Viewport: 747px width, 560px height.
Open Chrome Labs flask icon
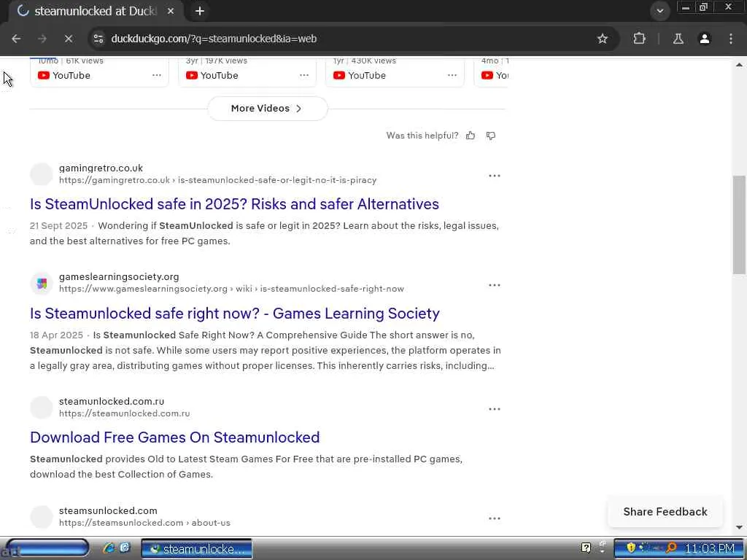click(678, 39)
